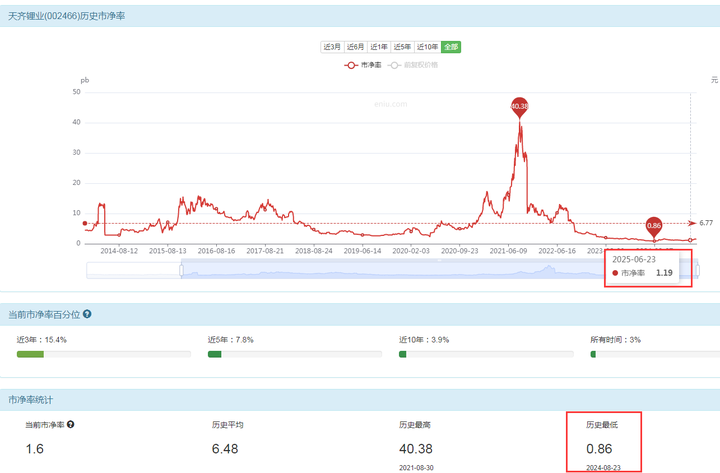Click the 2021-06-09 axis date label
Screen dimensions: 720x473
(508, 251)
